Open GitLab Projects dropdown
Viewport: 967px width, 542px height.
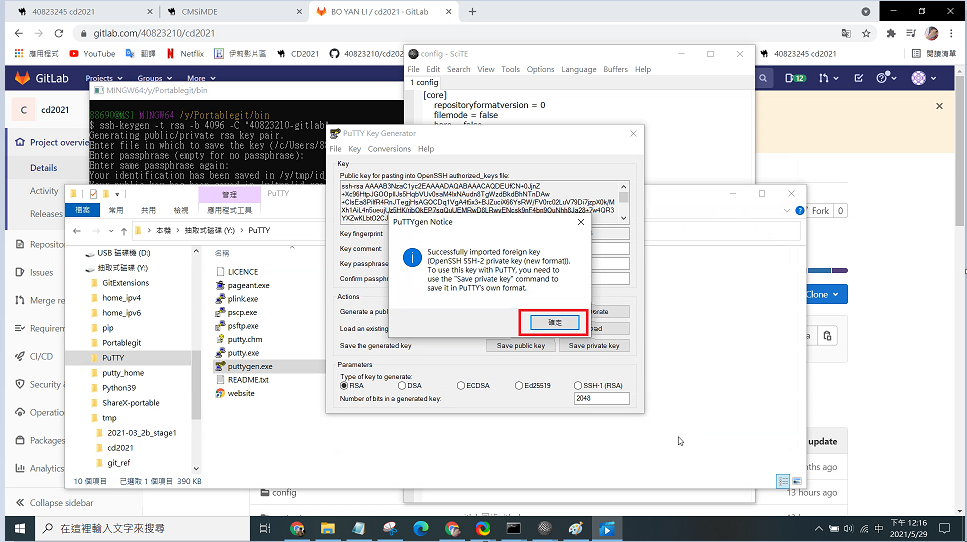[x=104, y=78]
